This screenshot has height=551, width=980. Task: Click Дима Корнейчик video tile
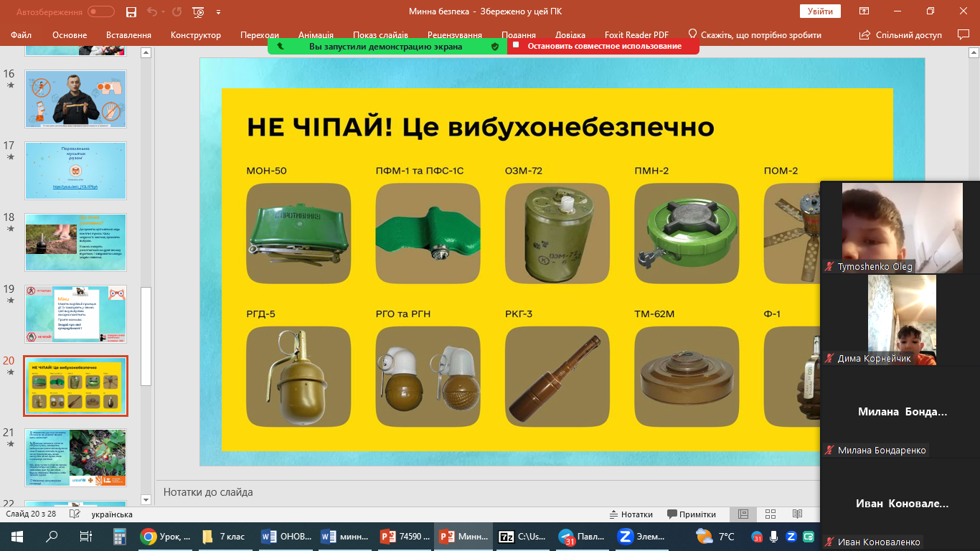(x=902, y=320)
